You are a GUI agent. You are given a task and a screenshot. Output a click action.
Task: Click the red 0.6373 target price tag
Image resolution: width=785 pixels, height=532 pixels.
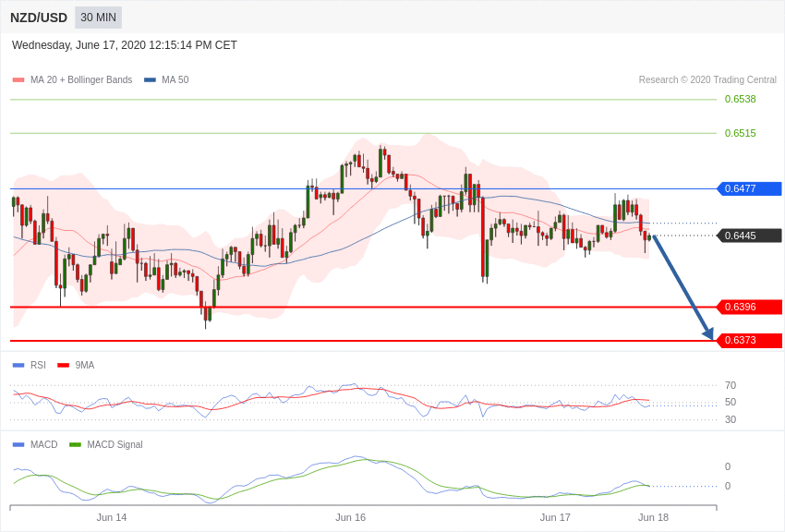coord(750,340)
